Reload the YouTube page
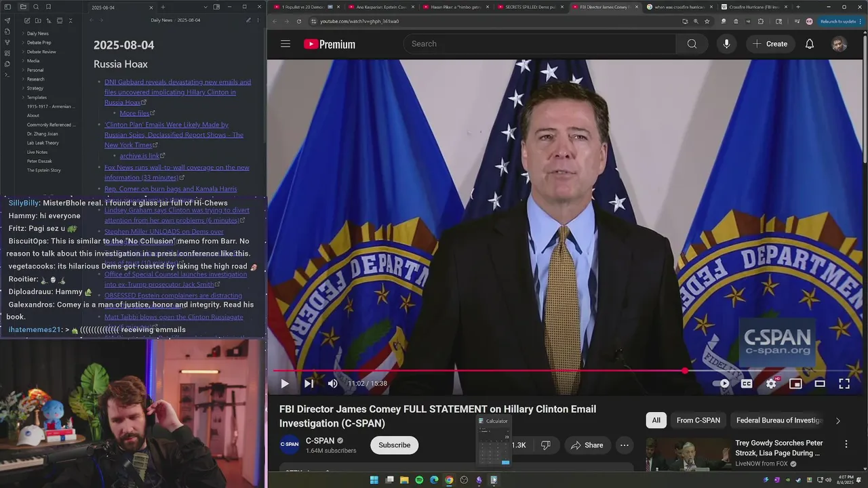This screenshot has height=488, width=868. pyautogui.click(x=299, y=21)
